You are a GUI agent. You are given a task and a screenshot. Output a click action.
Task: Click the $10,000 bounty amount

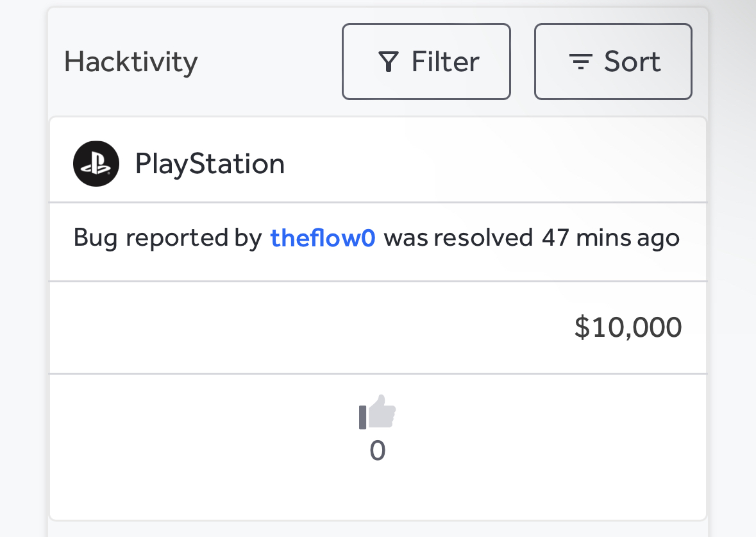628,327
